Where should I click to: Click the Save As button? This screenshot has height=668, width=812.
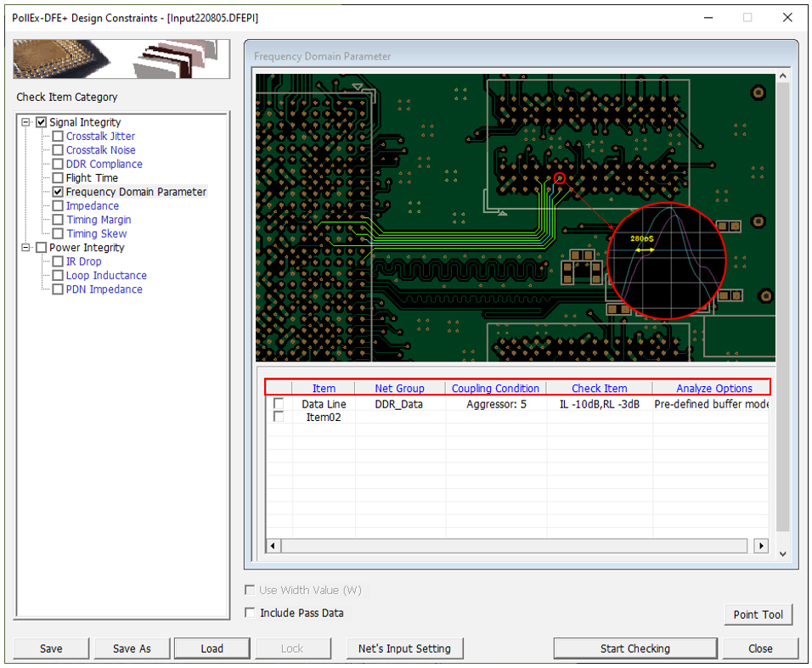[x=132, y=648]
